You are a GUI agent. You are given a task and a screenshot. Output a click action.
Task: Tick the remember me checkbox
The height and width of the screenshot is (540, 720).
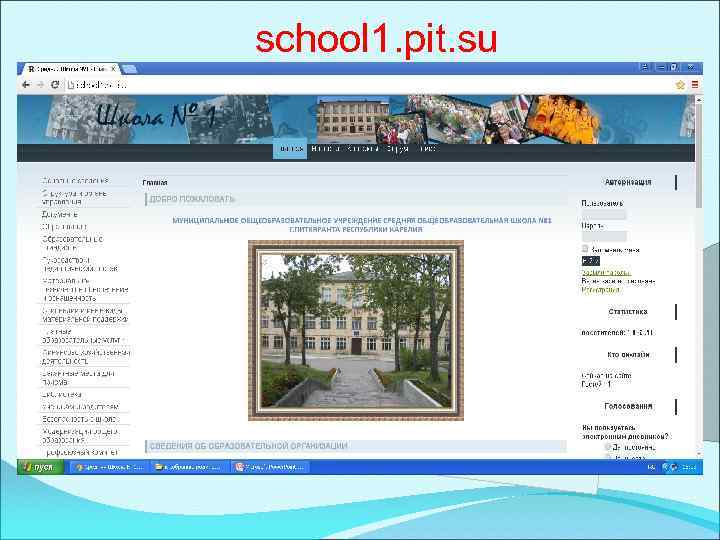tap(585, 248)
